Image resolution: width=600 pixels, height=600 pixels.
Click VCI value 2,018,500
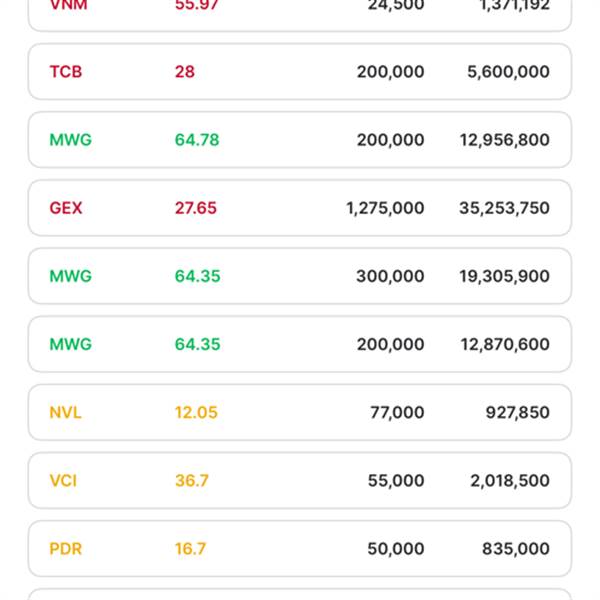(x=510, y=481)
